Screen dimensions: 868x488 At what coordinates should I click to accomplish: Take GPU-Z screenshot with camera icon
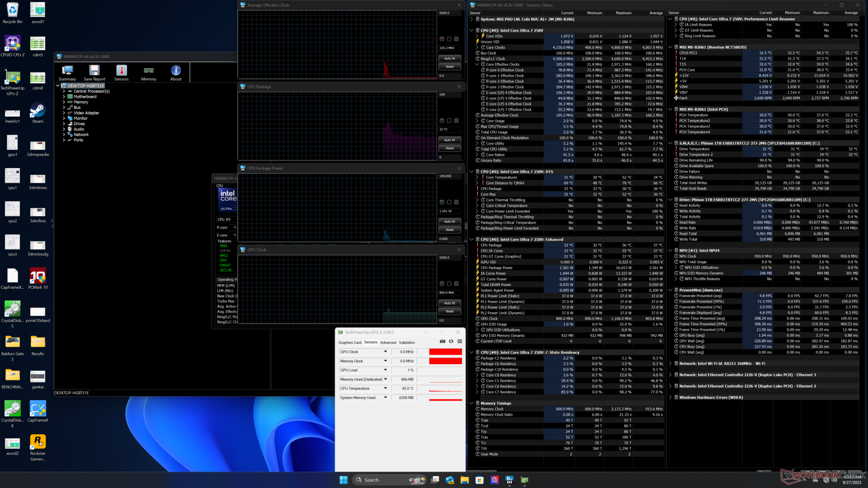(x=443, y=342)
